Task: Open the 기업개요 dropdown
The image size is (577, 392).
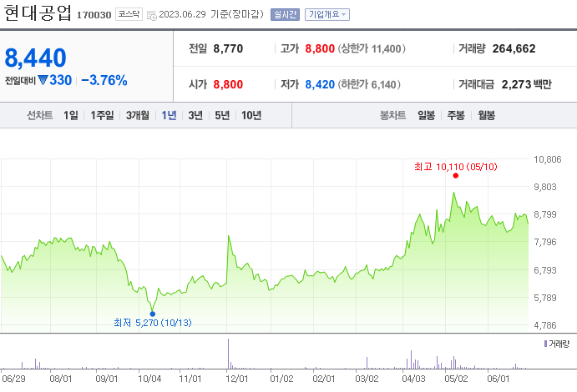Action: pos(327,15)
